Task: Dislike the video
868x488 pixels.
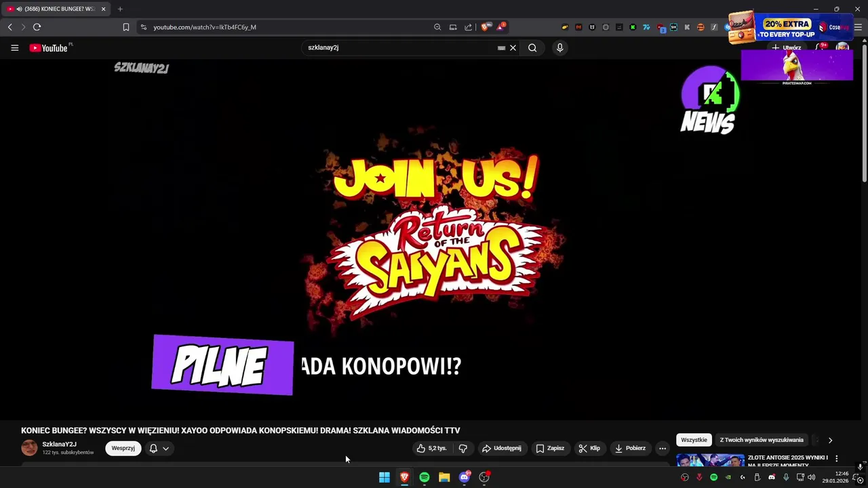Action: [463, 448]
